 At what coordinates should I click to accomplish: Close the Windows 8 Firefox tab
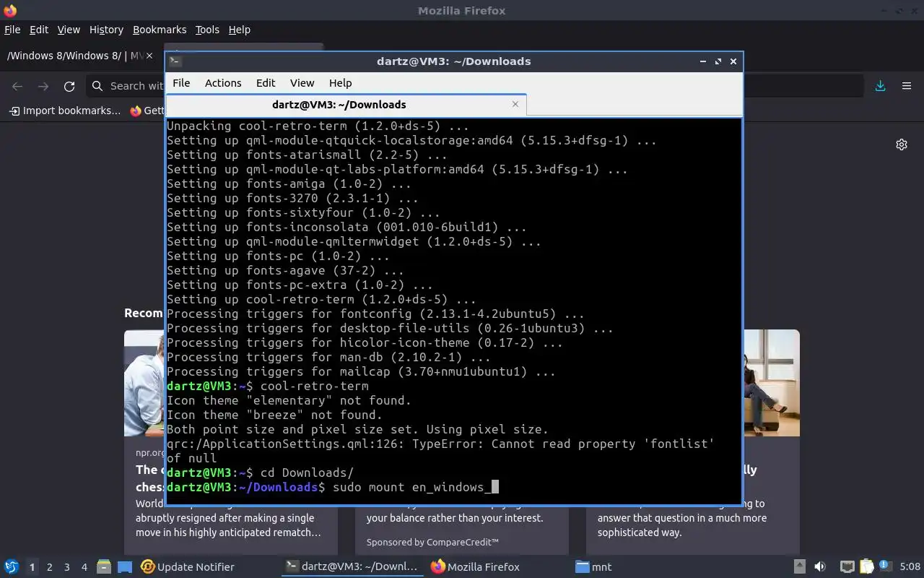point(150,56)
